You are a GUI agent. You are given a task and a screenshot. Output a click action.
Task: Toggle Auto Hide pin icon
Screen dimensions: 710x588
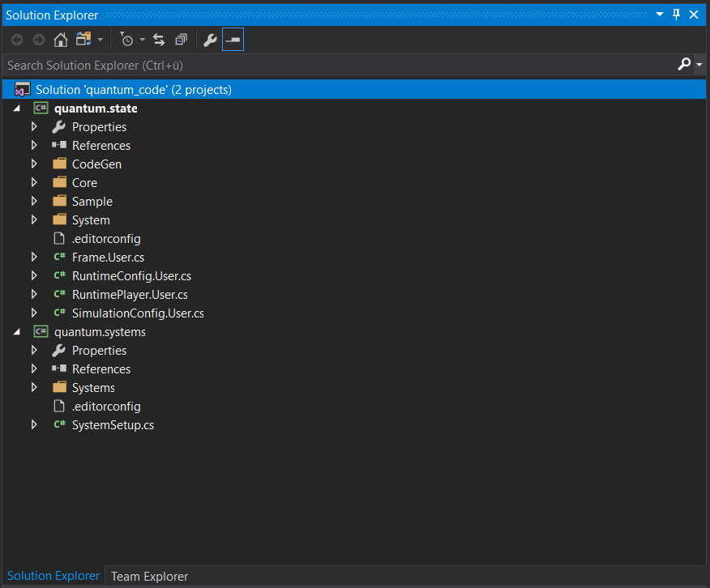[x=677, y=15]
